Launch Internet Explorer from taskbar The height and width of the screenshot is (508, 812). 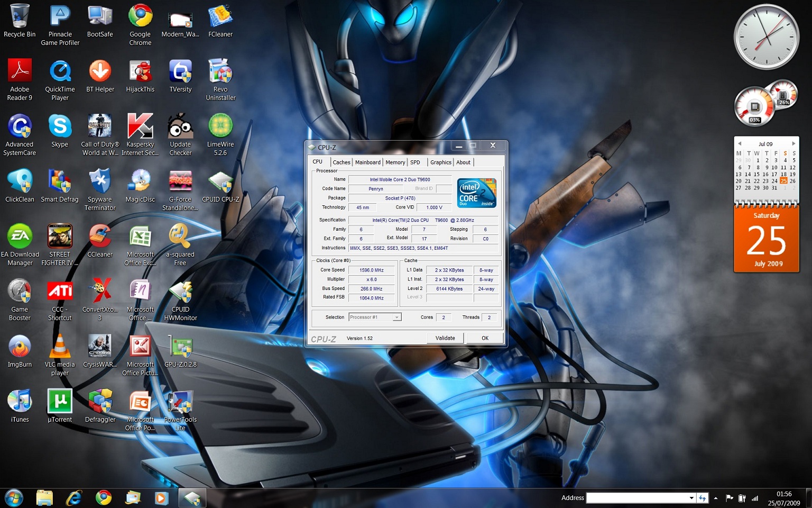[x=73, y=498]
